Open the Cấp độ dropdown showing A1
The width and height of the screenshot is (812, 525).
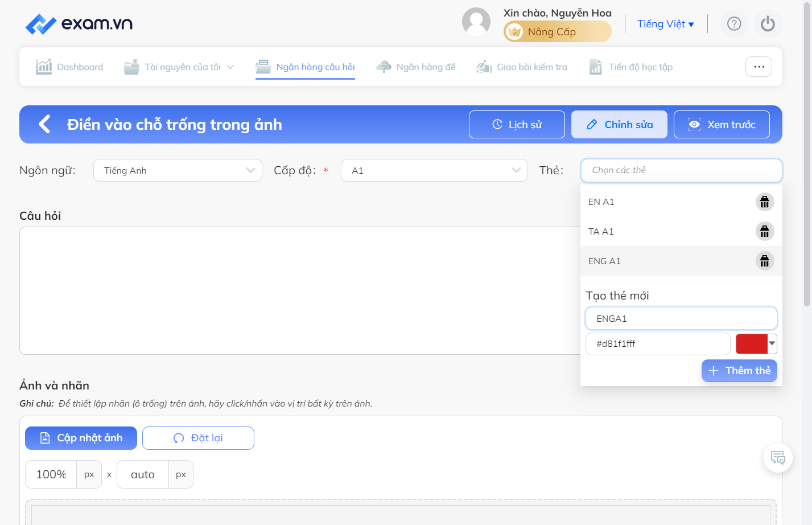pyautogui.click(x=434, y=170)
